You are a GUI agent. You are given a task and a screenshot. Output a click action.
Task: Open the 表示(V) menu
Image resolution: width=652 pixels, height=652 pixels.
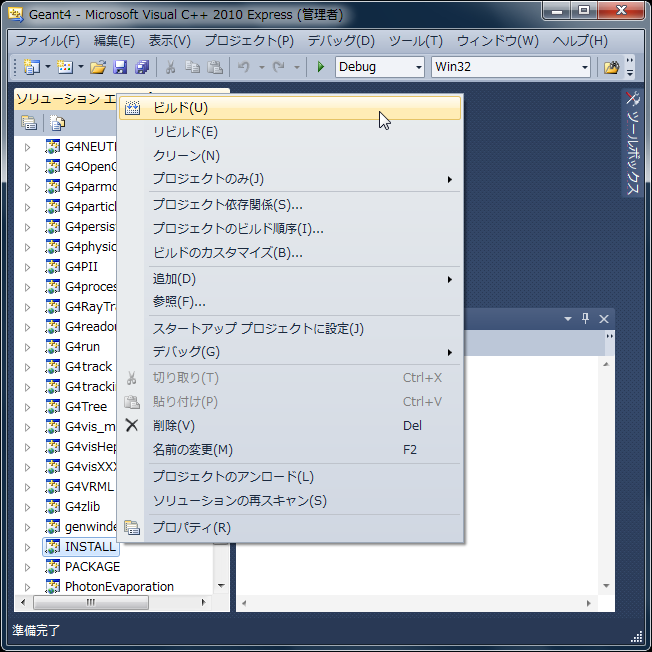(x=170, y=41)
